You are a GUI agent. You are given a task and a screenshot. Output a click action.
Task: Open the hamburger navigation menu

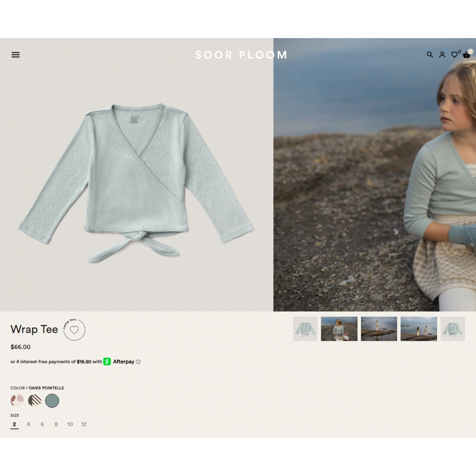pos(15,55)
